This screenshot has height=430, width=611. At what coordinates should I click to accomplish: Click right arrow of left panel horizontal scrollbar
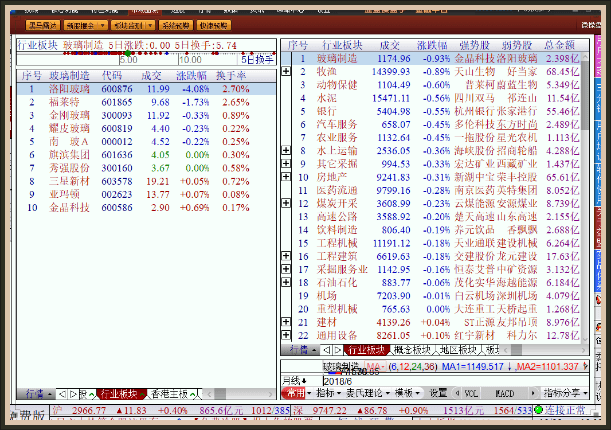(x=271, y=395)
